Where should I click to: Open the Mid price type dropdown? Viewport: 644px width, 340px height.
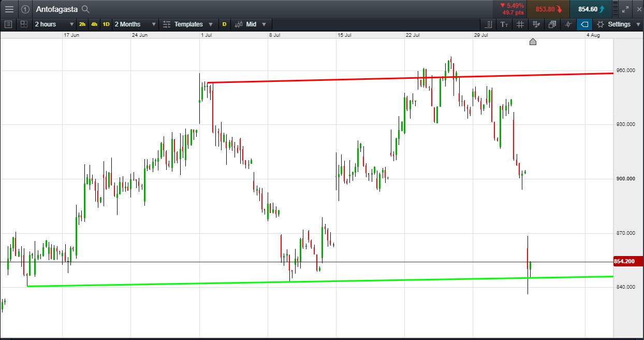coord(251,24)
